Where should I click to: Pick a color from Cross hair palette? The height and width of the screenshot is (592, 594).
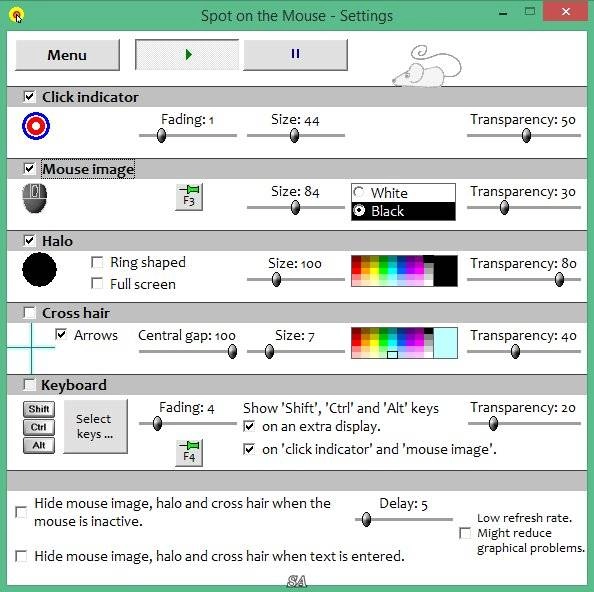(392, 343)
